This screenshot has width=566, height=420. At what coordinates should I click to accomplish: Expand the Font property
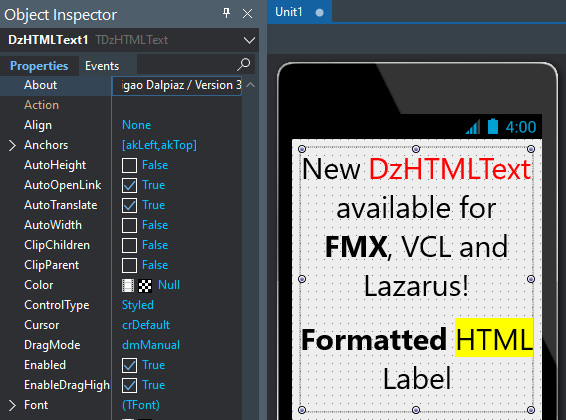pos(12,406)
